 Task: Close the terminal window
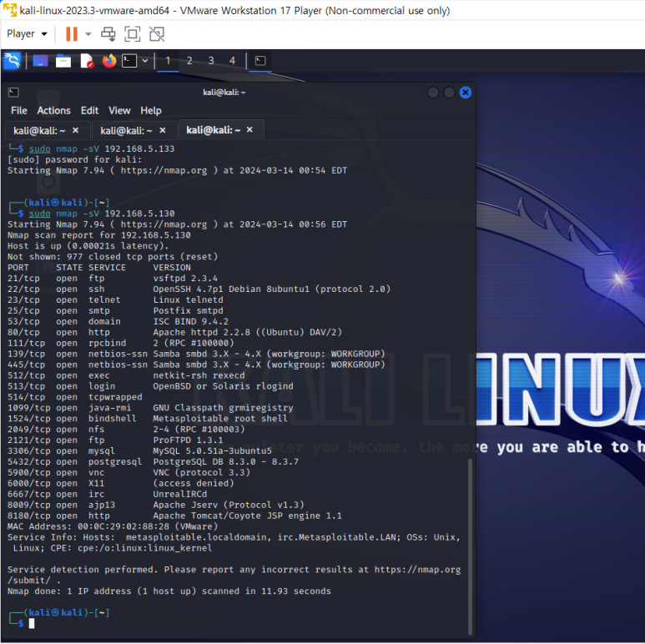tap(466, 92)
